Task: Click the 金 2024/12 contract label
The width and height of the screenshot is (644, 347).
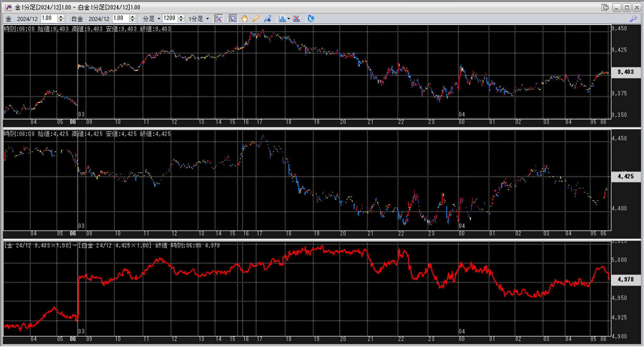Action: [22, 19]
